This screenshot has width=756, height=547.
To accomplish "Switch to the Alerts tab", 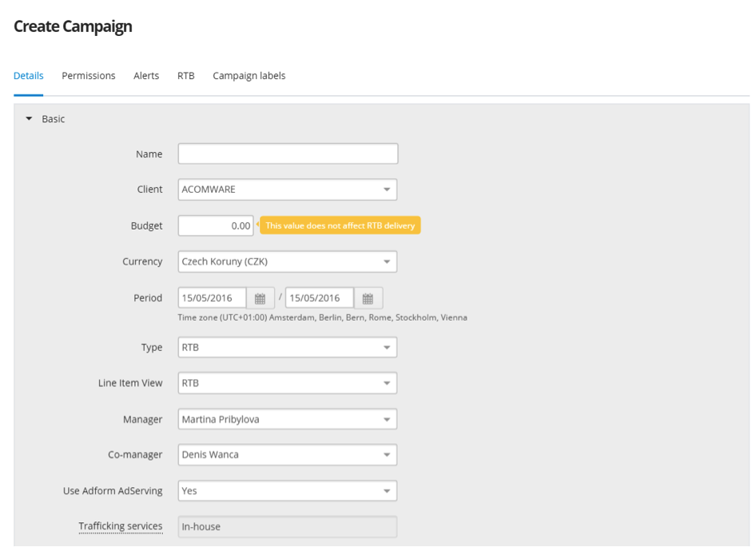I will tap(146, 76).
